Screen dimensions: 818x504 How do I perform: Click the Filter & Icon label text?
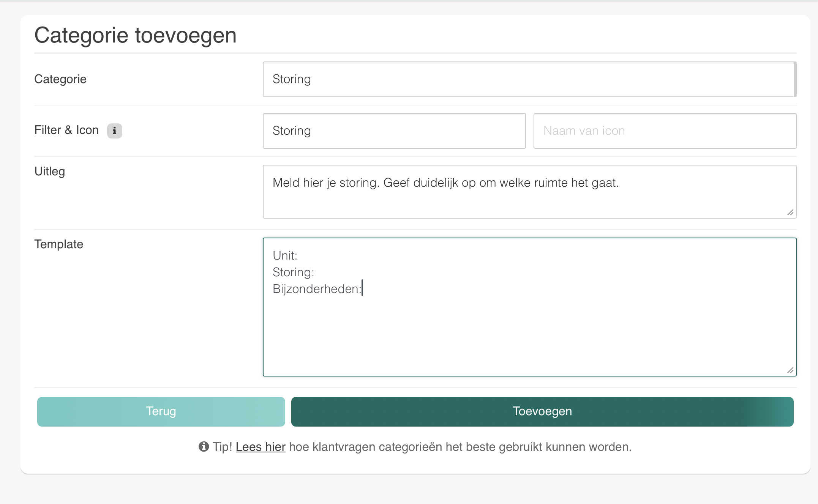66,130
